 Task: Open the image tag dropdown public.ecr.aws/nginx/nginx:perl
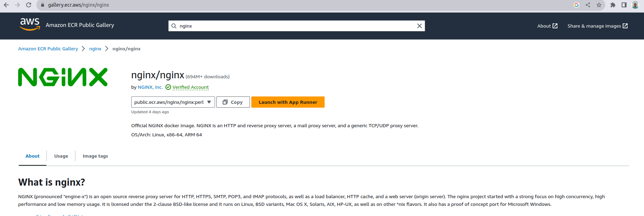(173, 102)
